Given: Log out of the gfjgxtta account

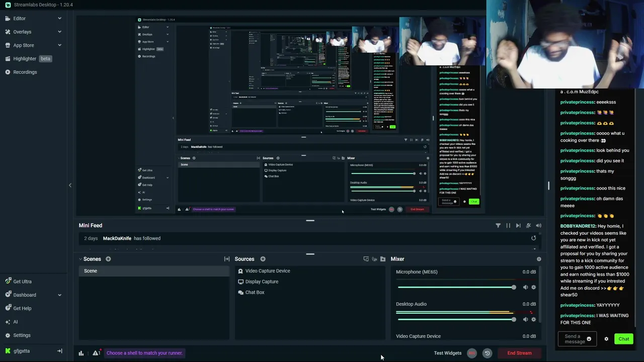Looking at the screenshot, I should 59,351.
